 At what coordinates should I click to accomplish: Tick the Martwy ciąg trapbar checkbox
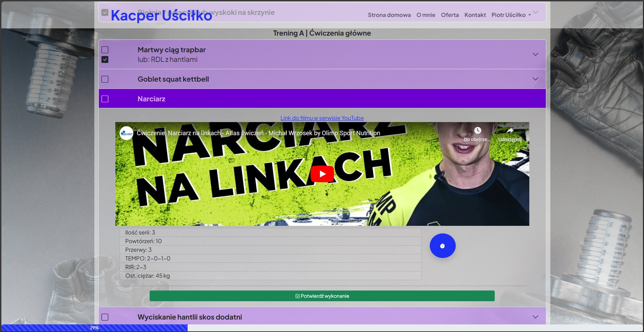(x=105, y=50)
